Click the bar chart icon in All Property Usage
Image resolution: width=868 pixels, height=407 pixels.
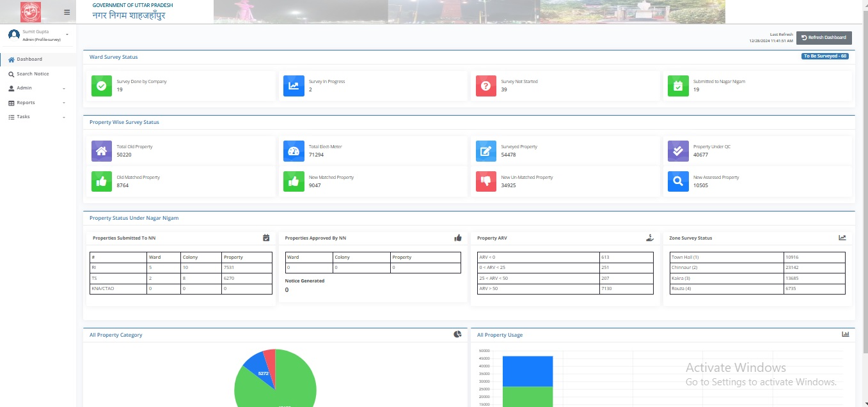tap(845, 334)
